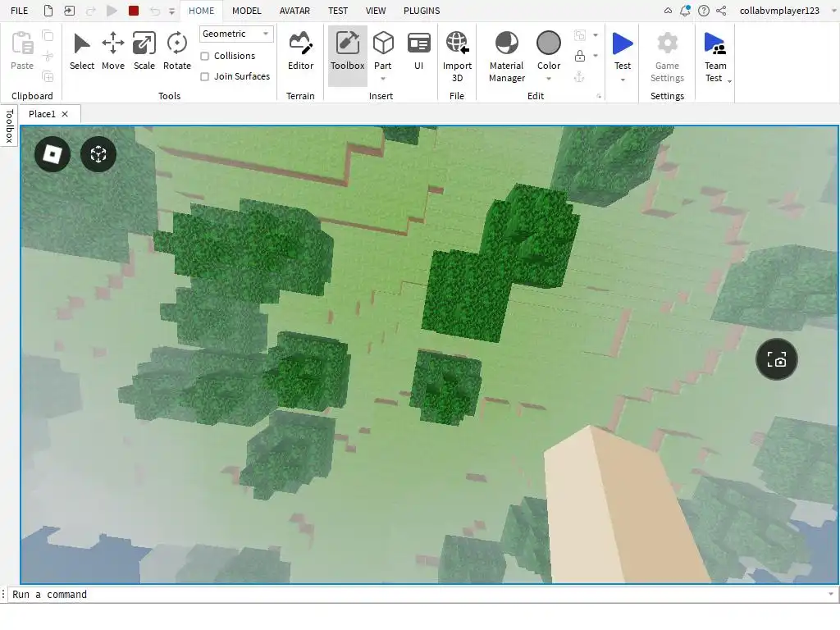Screen dimensions: 840x630
Task: Start the blue Test play button
Action: (x=623, y=44)
